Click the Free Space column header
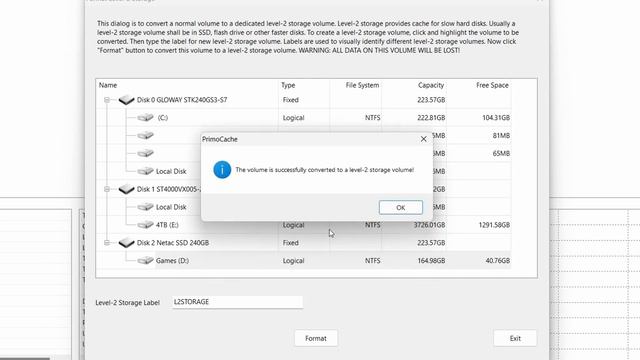This screenshot has height=360, width=640. coord(492,85)
